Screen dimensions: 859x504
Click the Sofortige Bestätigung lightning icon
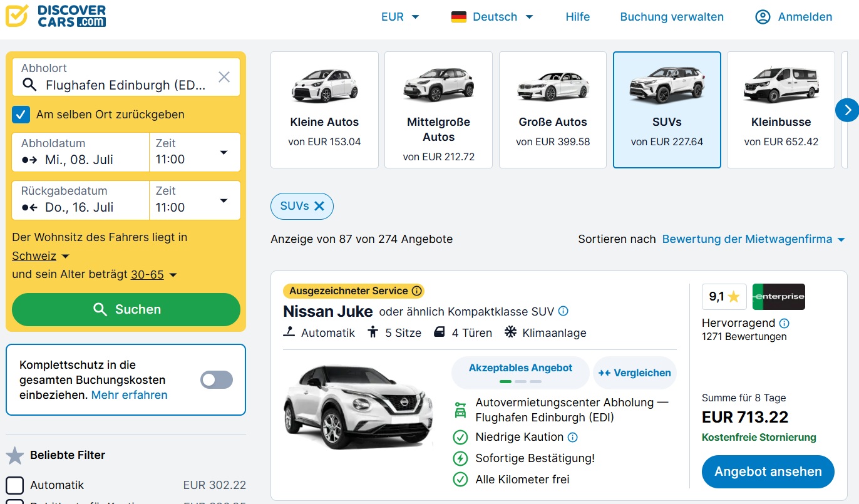460,458
